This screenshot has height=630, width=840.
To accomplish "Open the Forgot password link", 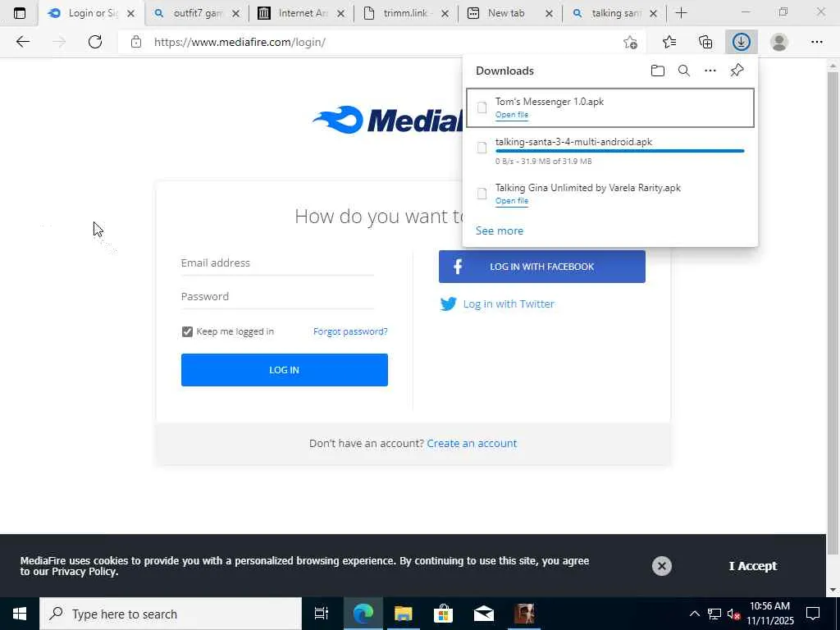I will pyautogui.click(x=350, y=331).
